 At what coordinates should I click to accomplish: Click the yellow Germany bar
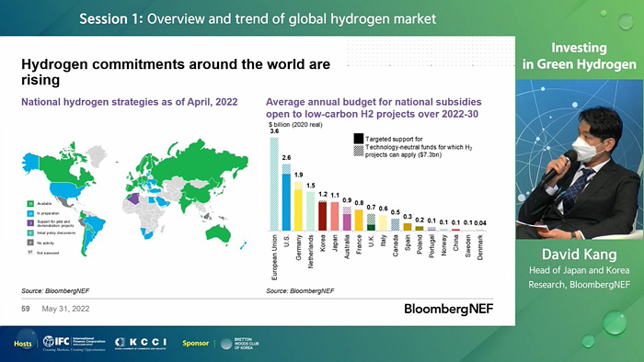(x=299, y=209)
